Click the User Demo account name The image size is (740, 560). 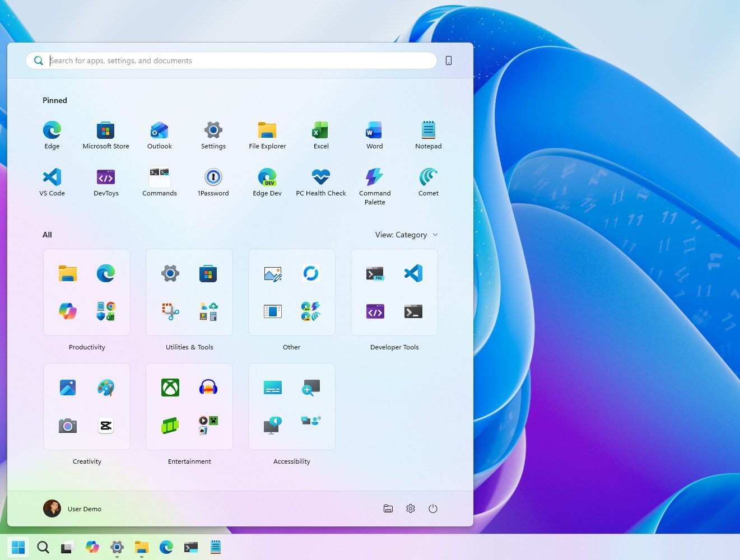(84, 508)
